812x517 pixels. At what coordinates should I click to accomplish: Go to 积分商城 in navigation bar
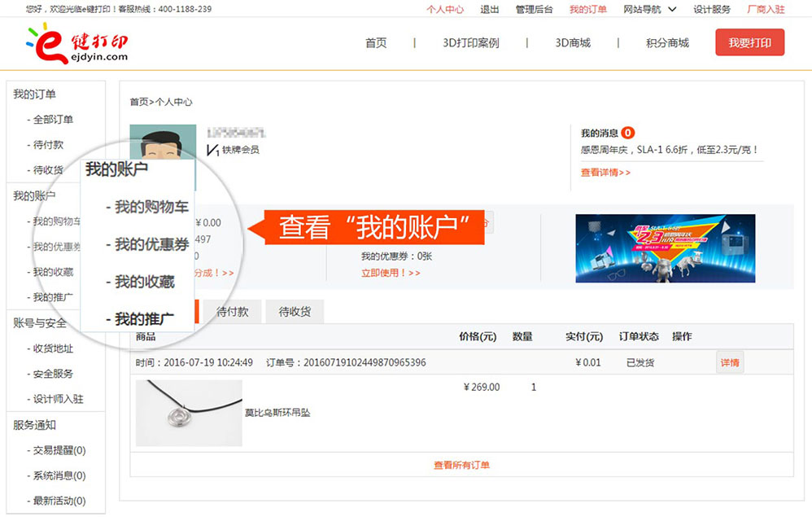click(667, 43)
